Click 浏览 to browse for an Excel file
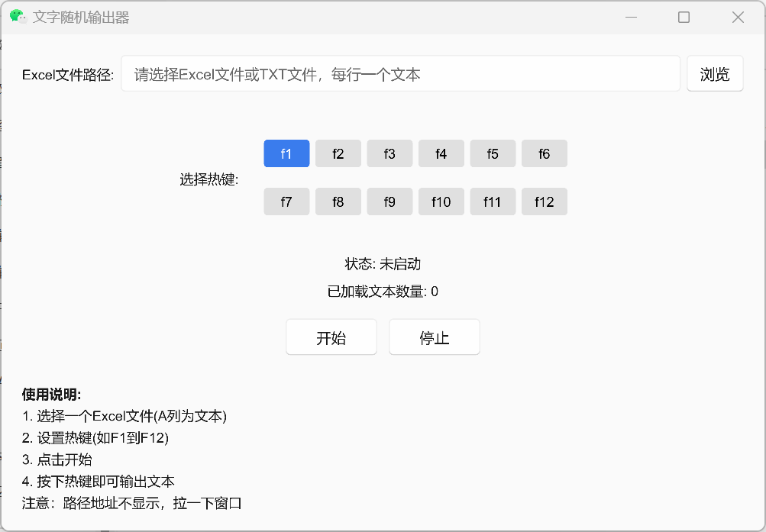 click(714, 73)
